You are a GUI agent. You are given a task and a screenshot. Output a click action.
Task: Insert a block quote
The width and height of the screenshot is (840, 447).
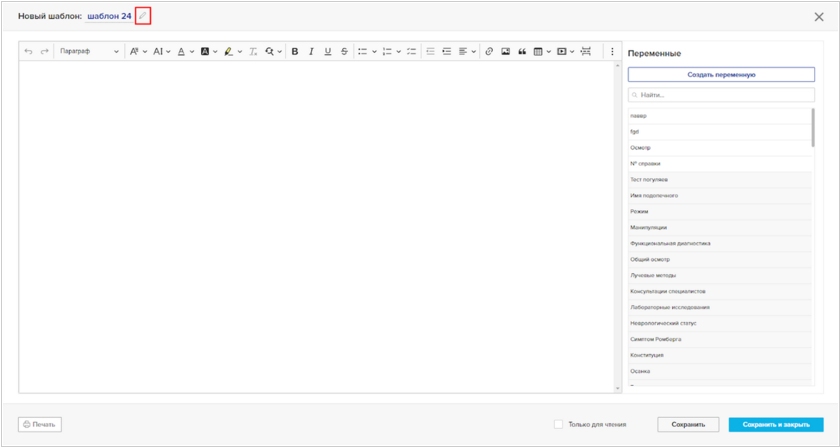point(522,51)
